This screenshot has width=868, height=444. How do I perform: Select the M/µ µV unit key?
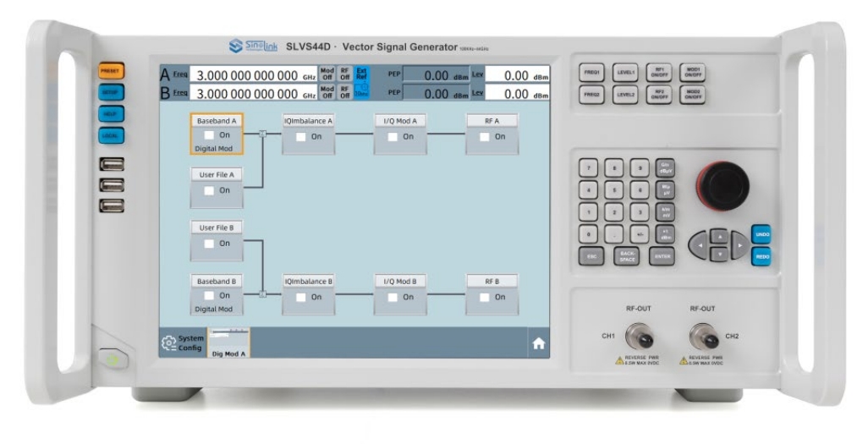[x=665, y=190]
